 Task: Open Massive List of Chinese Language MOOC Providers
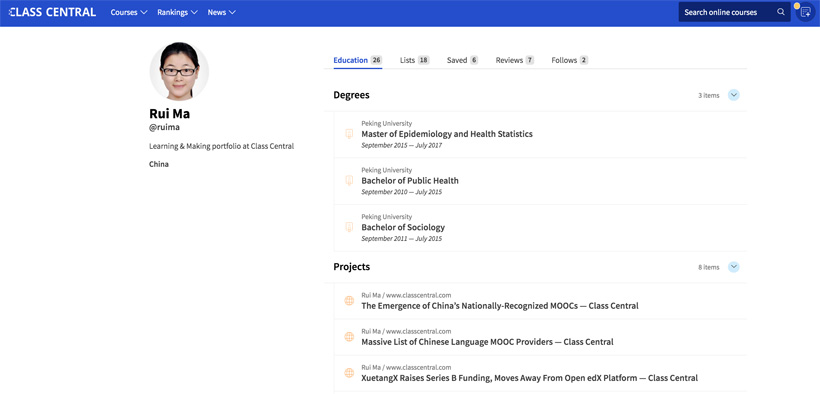click(487, 342)
